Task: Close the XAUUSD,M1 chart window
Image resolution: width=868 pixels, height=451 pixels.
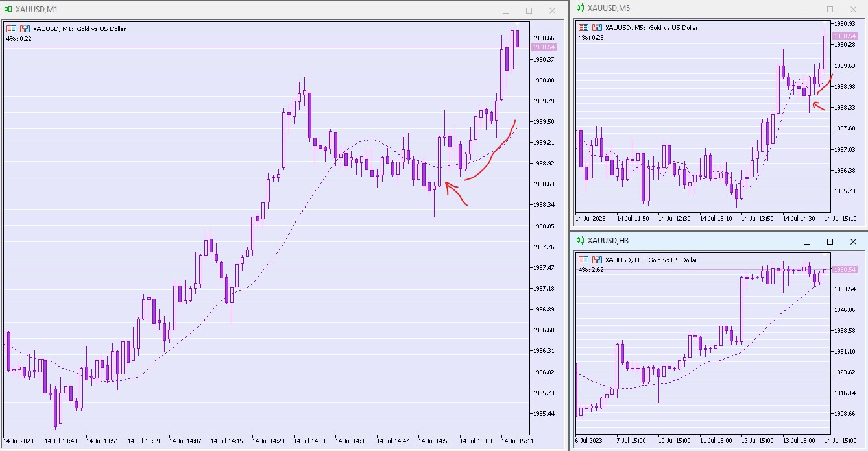Action: [552, 10]
